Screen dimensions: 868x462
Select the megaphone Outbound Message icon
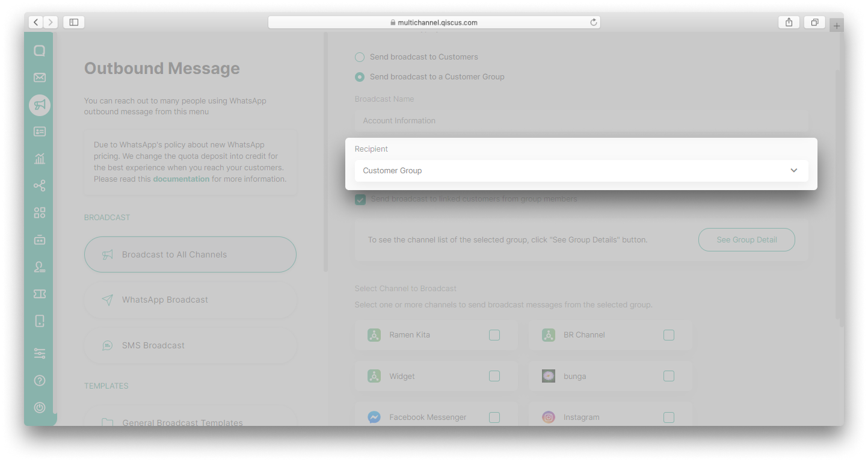(x=40, y=105)
